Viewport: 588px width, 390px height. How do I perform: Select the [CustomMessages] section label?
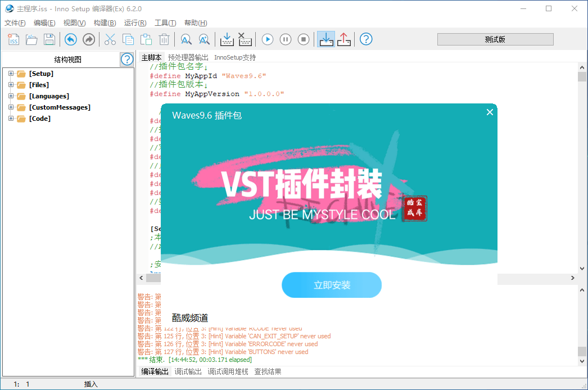60,107
